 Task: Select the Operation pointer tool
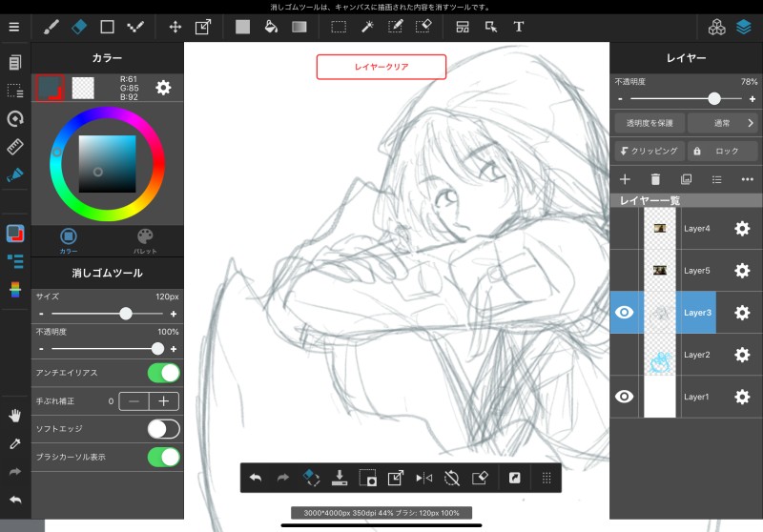(x=491, y=27)
